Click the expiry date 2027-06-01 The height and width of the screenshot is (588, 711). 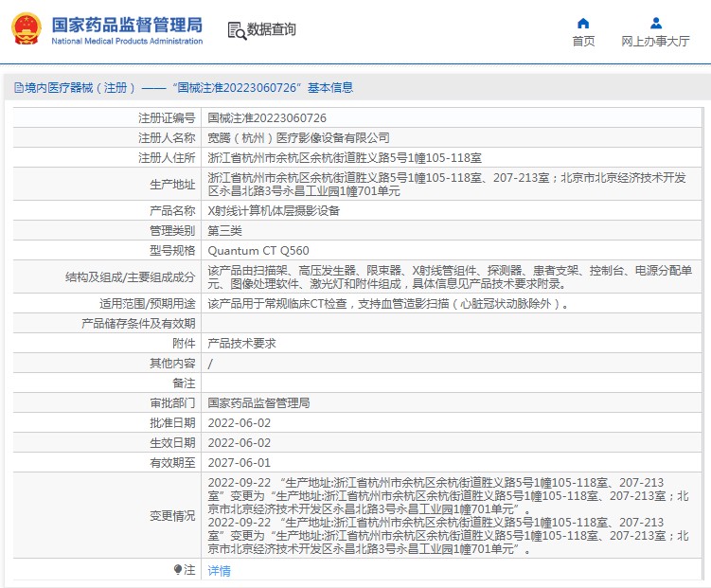239,463
